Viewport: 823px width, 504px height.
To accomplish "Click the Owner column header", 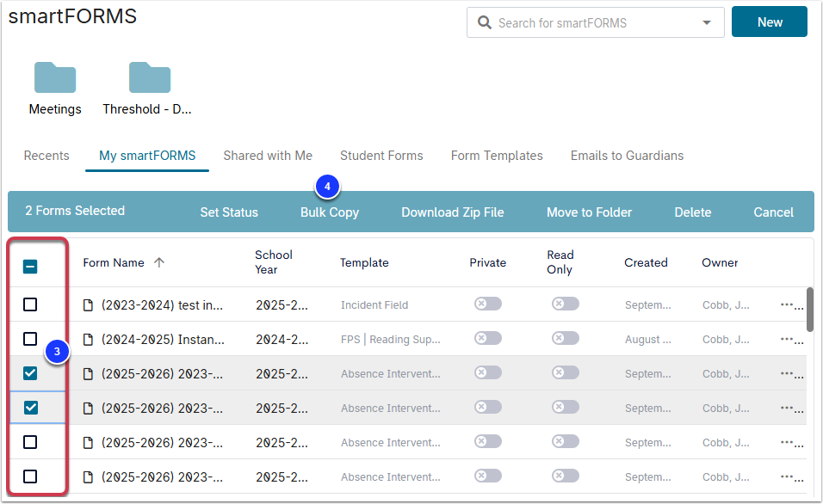I will (720, 263).
